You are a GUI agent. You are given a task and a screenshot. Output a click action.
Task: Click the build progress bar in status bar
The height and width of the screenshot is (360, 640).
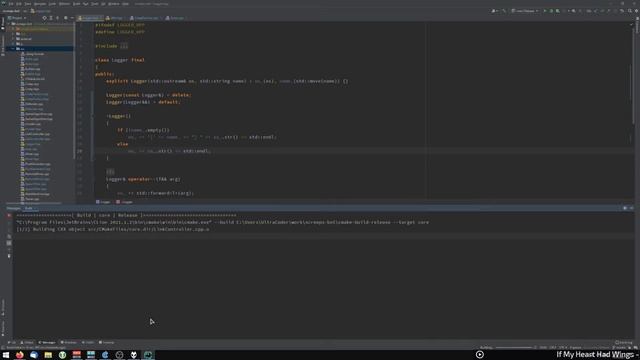pos(515,347)
